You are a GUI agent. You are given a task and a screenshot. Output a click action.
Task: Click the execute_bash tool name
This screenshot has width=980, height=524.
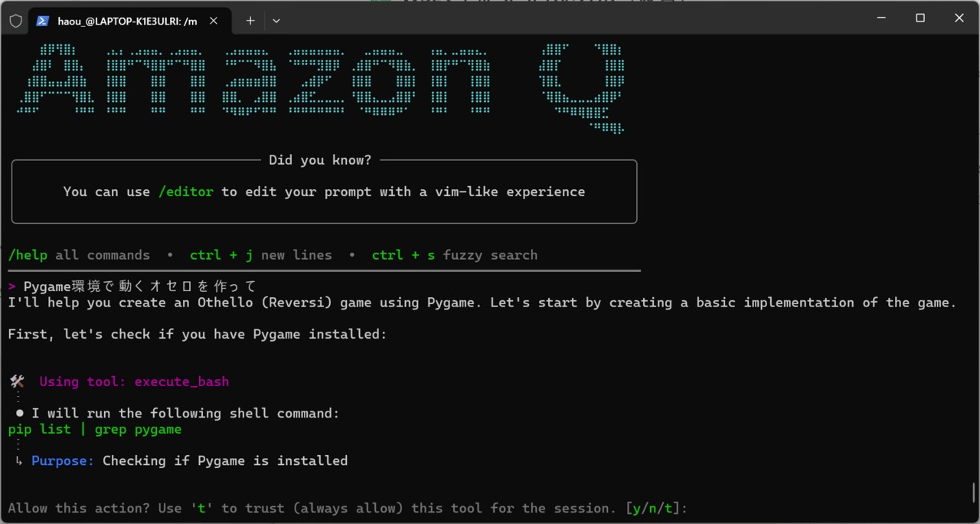click(x=181, y=382)
